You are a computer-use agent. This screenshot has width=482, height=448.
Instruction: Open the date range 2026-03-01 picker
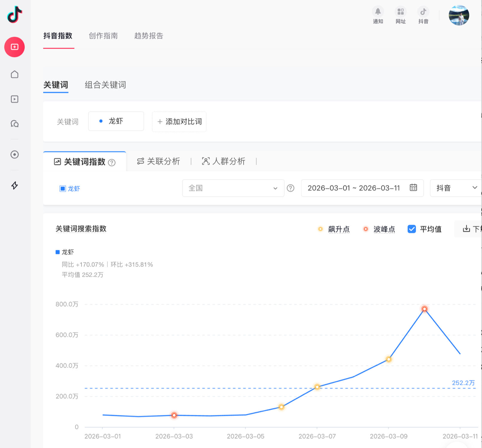pos(354,188)
